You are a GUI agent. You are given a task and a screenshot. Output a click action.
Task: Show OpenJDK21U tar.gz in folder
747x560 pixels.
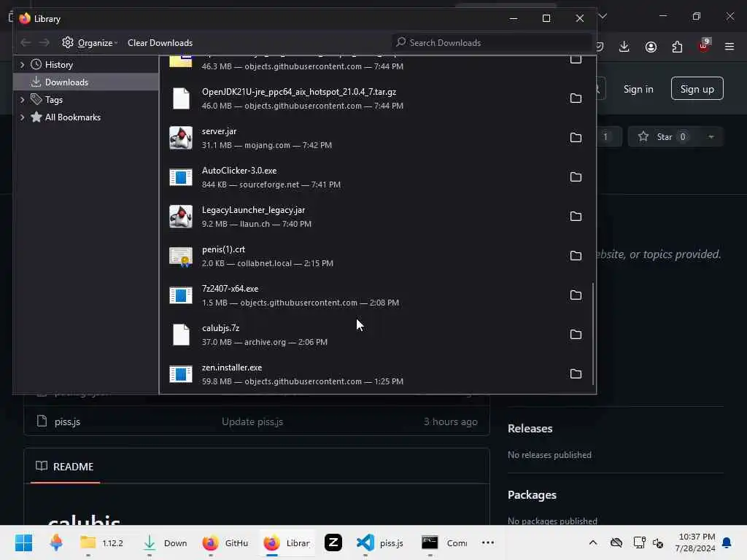[x=576, y=98]
